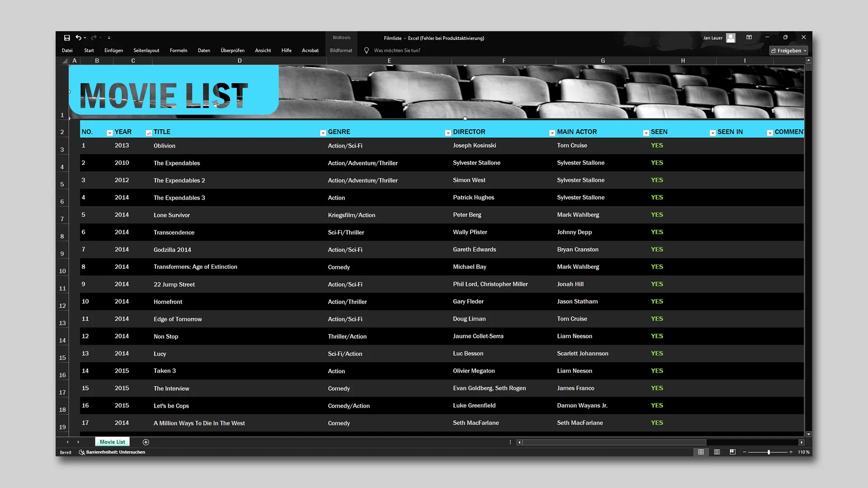Select the Movie List sheet tab
Image resolution: width=868 pixels, height=488 pixels.
(x=112, y=442)
